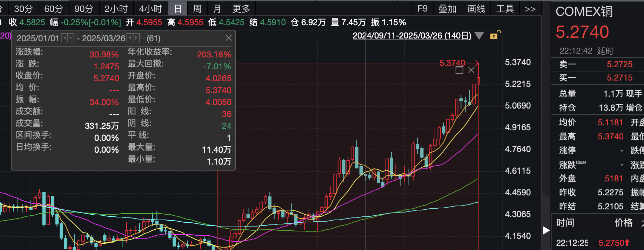Click the 2024/09/11-2025/03/26 date range link
Image resolution: width=644 pixels, height=250 pixels.
point(412,36)
